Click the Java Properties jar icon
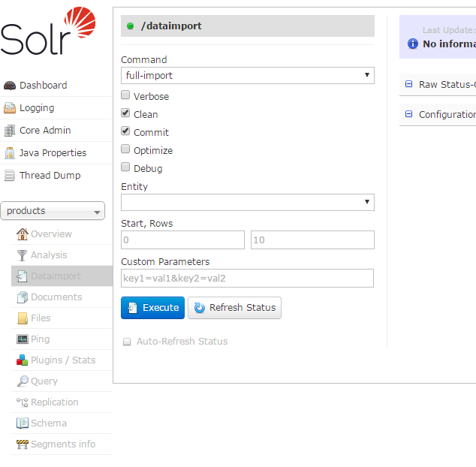The width and height of the screenshot is (476, 467). click(x=10, y=153)
